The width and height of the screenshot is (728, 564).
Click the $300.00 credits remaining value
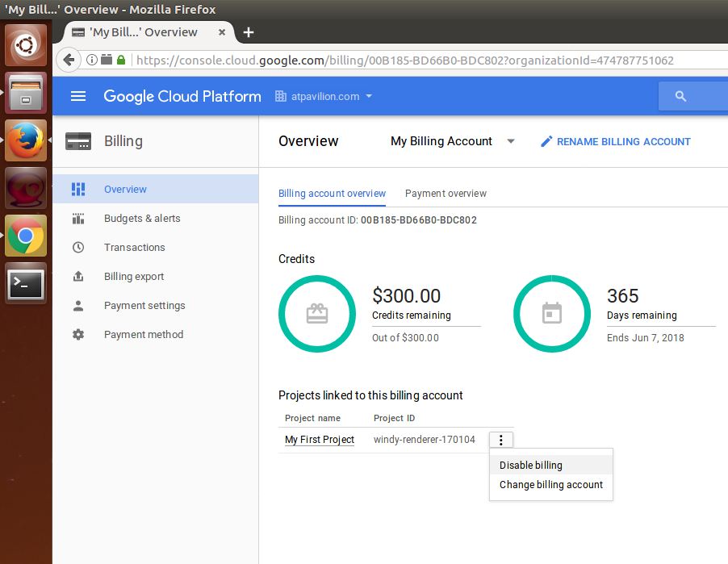pyautogui.click(x=406, y=295)
